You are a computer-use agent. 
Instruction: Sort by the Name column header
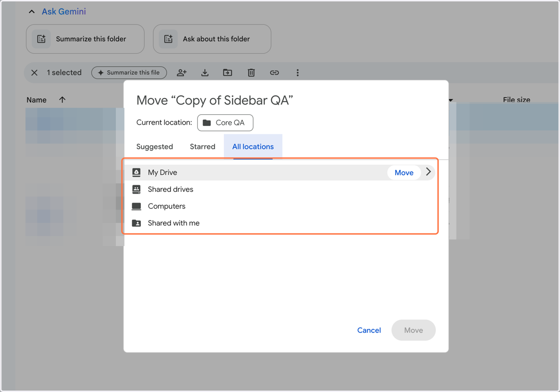coord(36,100)
